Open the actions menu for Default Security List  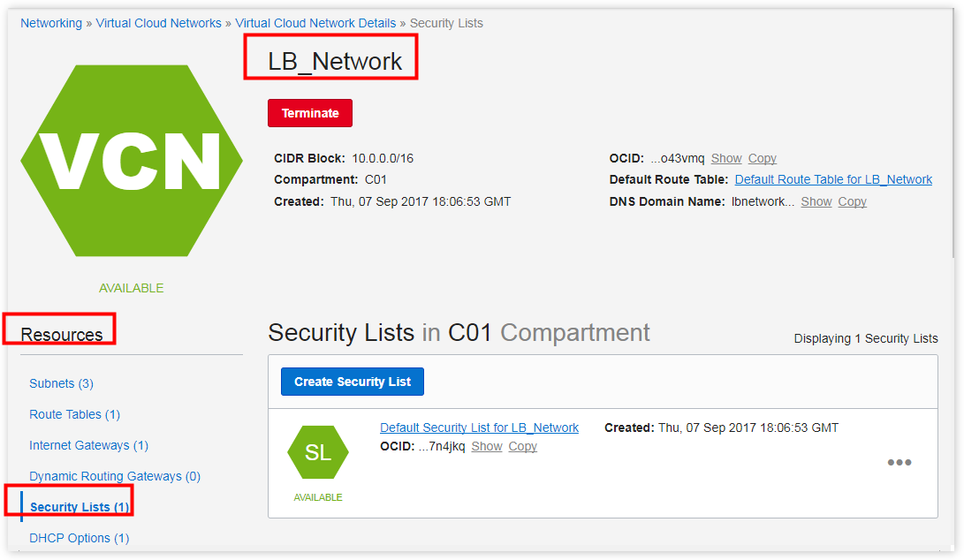coord(899,462)
